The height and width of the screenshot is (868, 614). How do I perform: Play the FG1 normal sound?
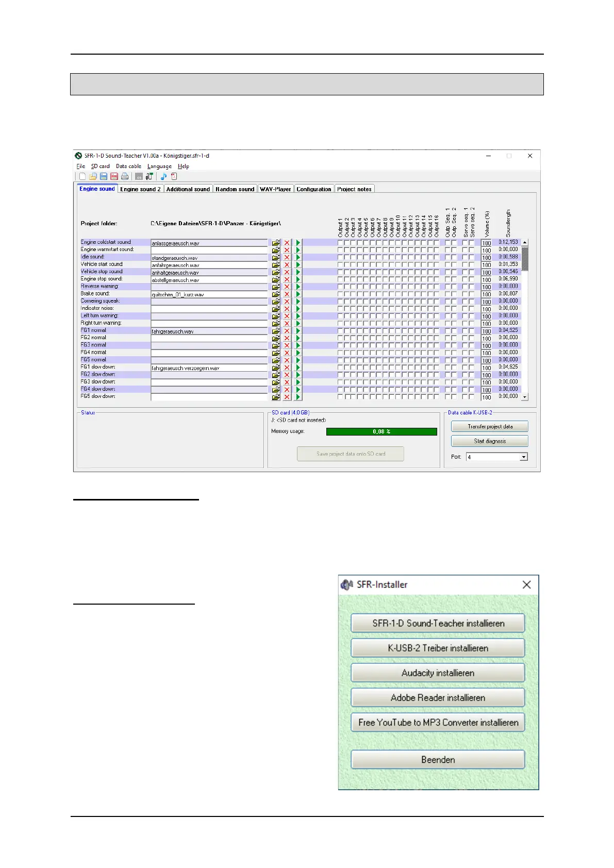298,331
